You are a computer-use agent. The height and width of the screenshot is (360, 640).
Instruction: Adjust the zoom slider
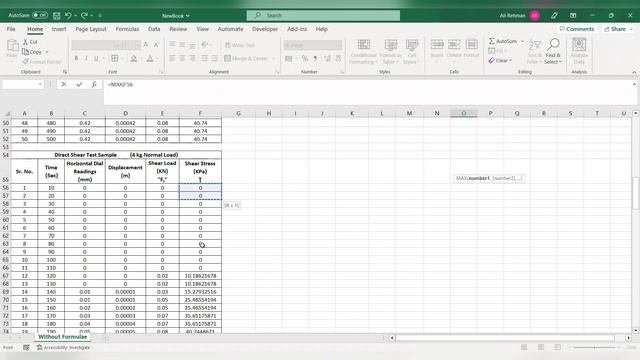pos(594,347)
